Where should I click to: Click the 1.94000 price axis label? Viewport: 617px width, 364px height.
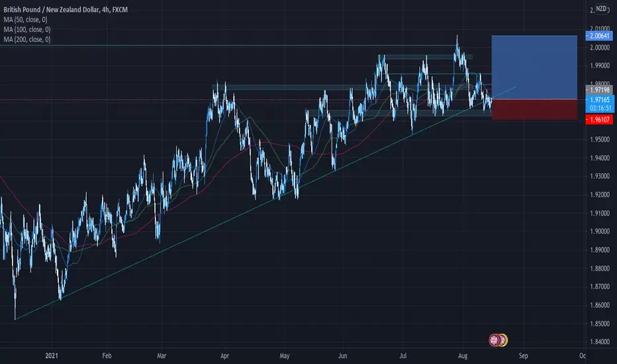pos(599,158)
